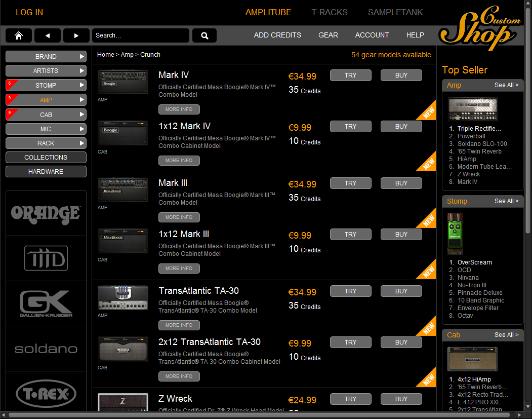Open Nirvana in the Stomp list
Viewport: 532px width, 419px height.
(x=468, y=278)
